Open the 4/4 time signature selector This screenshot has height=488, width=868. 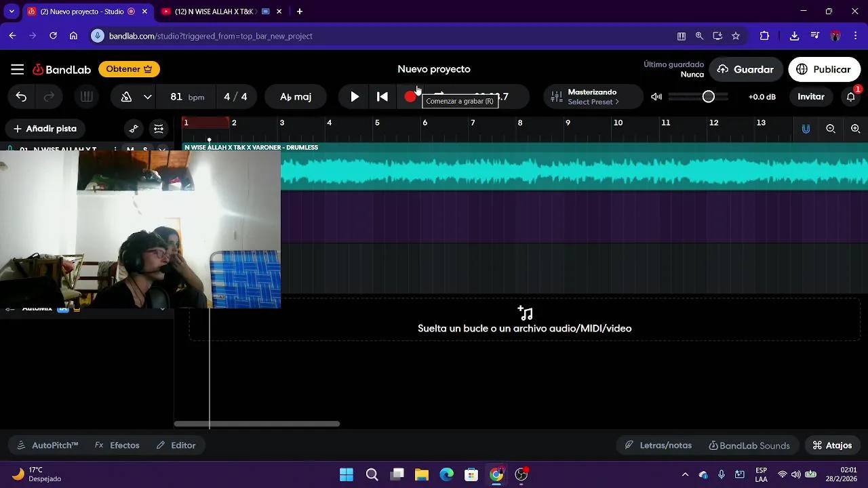click(x=235, y=97)
